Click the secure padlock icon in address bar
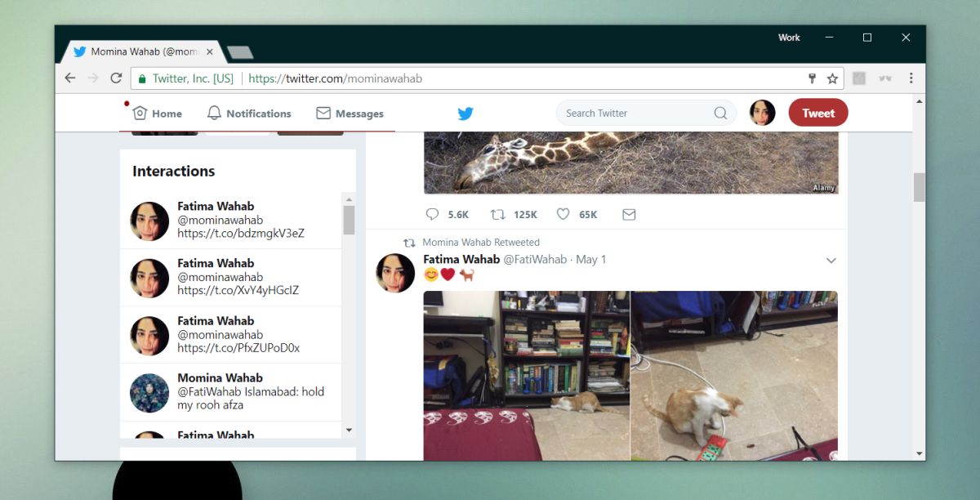 point(142,78)
